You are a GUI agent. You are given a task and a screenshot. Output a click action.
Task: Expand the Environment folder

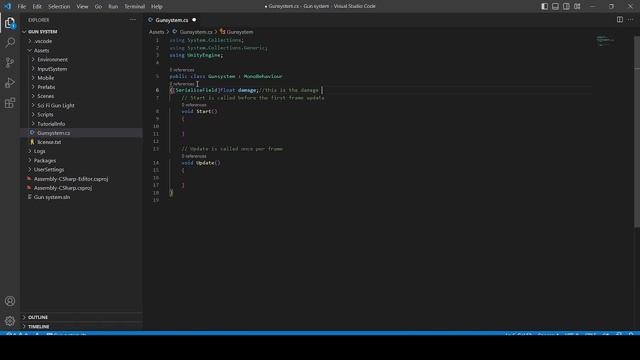pyautogui.click(x=52, y=60)
